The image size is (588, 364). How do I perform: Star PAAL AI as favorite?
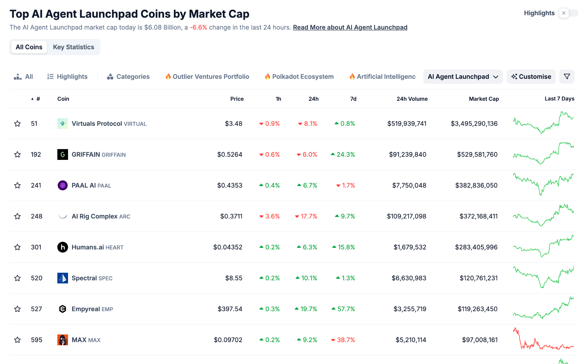(x=18, y=185)
